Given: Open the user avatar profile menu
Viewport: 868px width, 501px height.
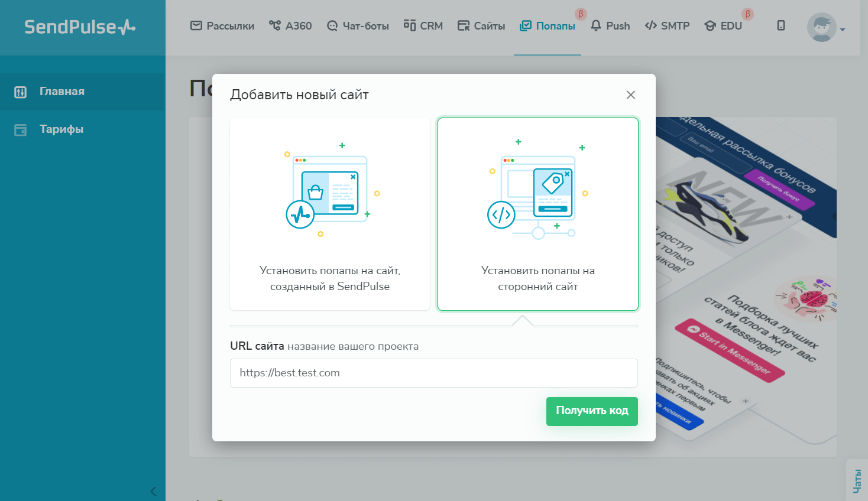Looking at the screenshot, I should [x=822, y=27].
